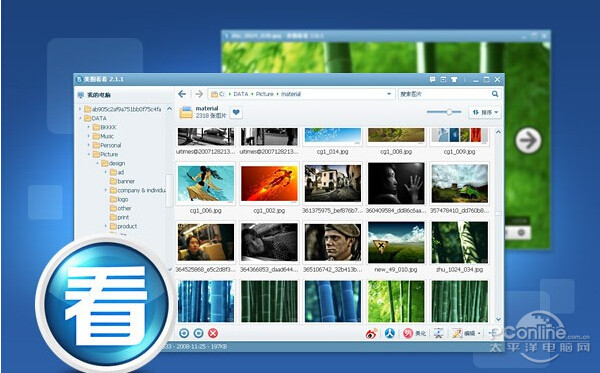Open the 编辑 edit dropdown in bottom toolbar

pyautogui.click(x=466, y=334)
